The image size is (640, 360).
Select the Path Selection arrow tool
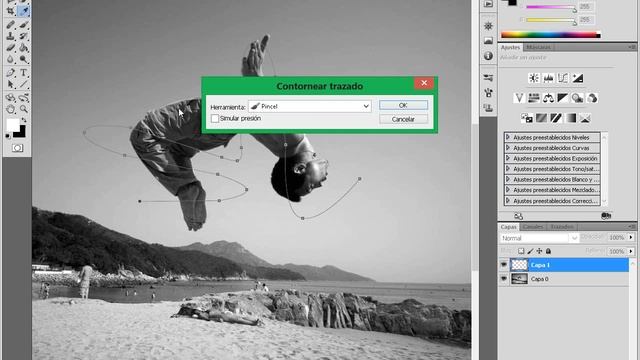[x=11, y=84]
